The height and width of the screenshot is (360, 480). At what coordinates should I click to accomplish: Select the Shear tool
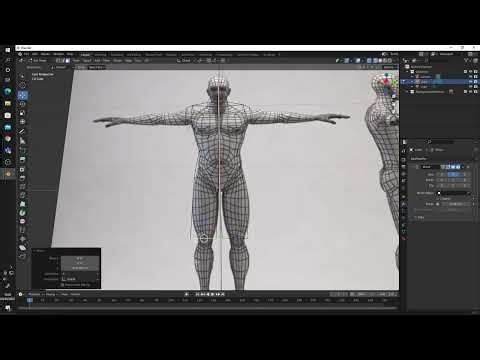[22, 247]
